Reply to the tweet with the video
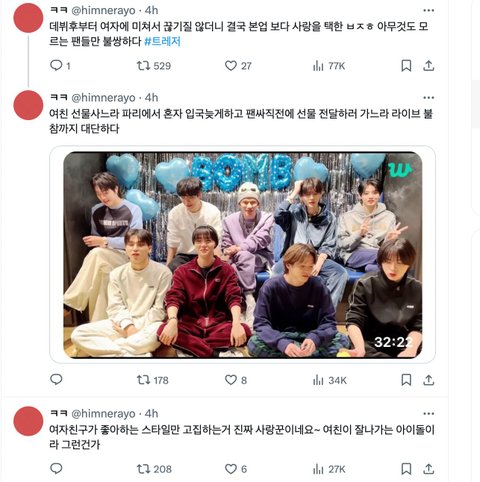 click(56, 379)
